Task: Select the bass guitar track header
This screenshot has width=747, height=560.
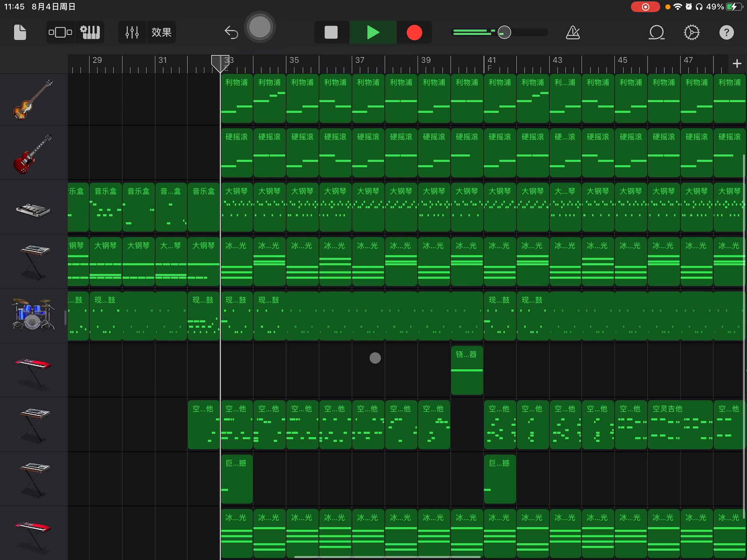Action: [33, 100]
